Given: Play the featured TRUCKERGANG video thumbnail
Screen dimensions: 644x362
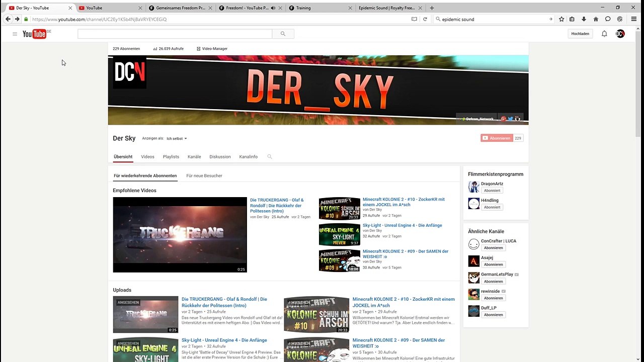Looking at the screenshot, I should click(180, 235).
